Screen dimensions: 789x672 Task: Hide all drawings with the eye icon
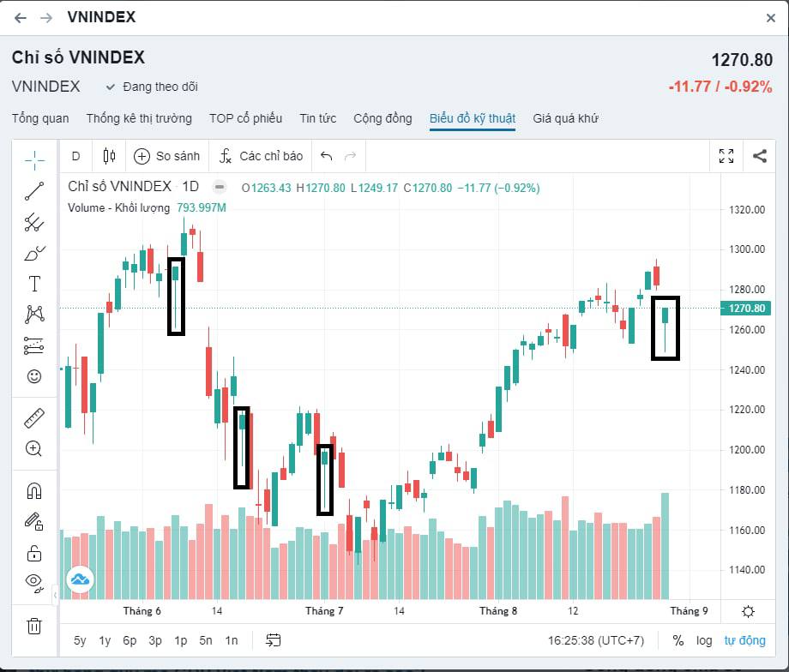[x=34, y=581]
